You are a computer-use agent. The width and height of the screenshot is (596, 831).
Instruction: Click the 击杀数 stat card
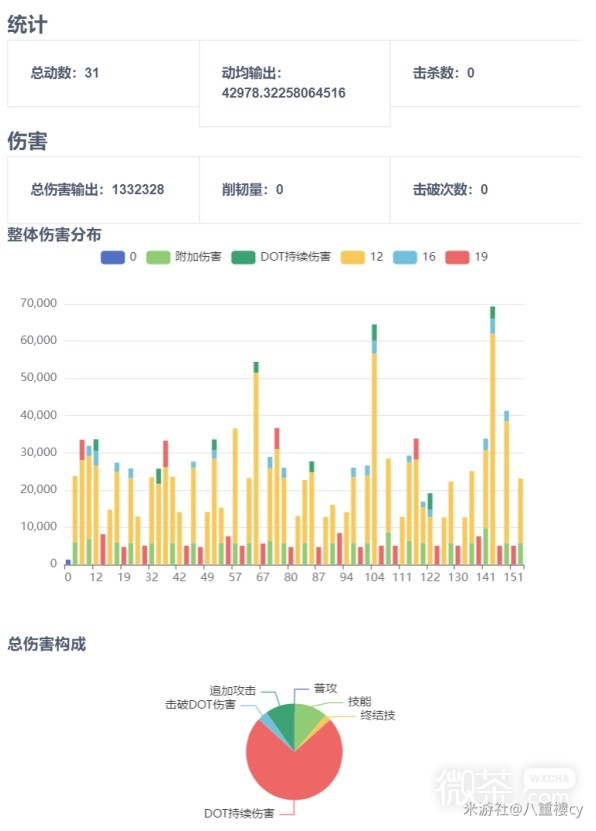[486, 73]
